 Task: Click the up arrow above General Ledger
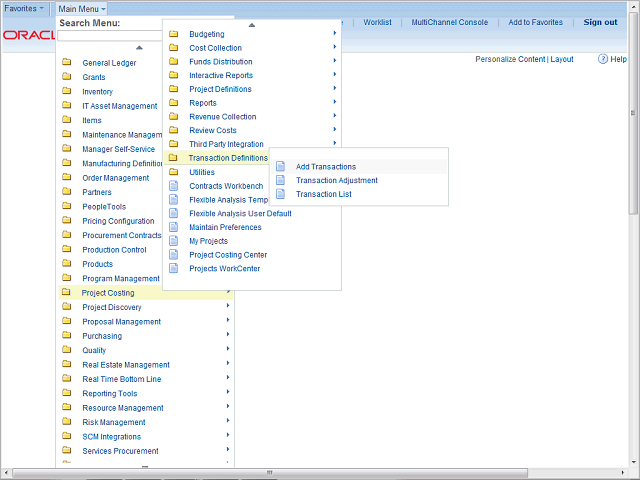tap(139, 48)
